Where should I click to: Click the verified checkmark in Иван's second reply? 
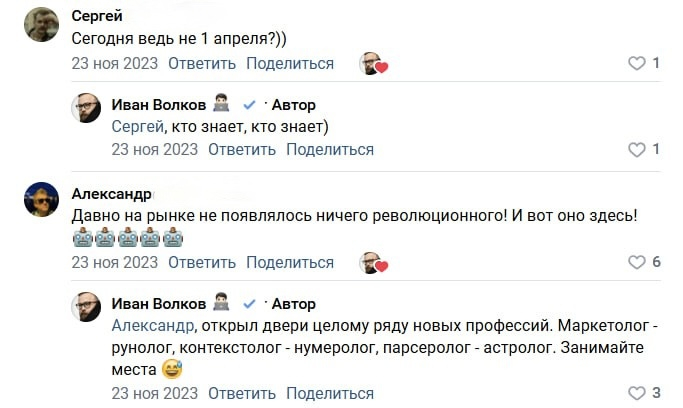click(x=250, y=303)
